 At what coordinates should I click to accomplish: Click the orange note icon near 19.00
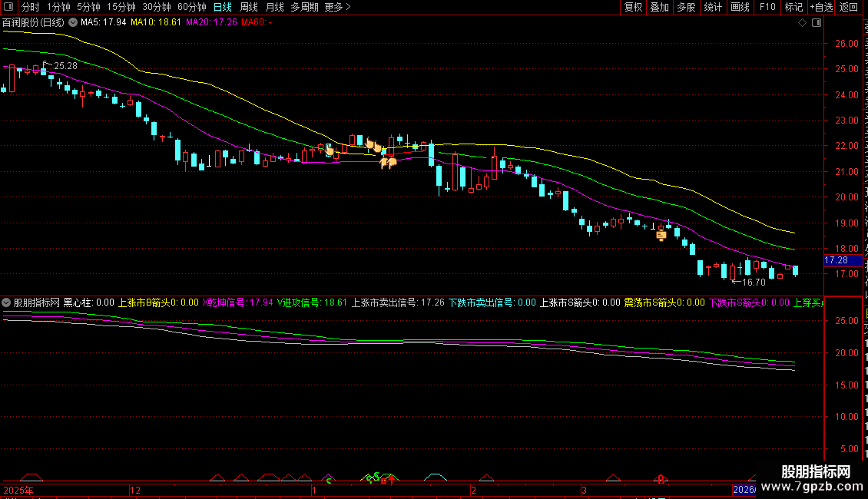pyautogui.click(x=661, y=236)
